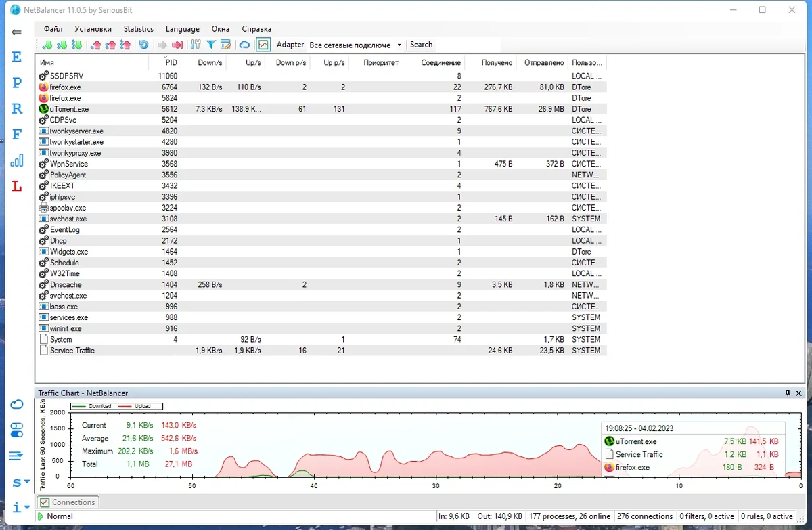The height and width of the screenshot is (530, 812).
Task: Select the uTorrent.exe process row
Action: pyautogui.click(x=321, y=109)
